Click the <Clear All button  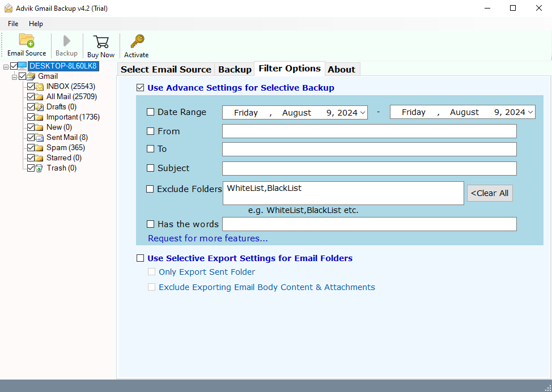[x=490, y=193]
